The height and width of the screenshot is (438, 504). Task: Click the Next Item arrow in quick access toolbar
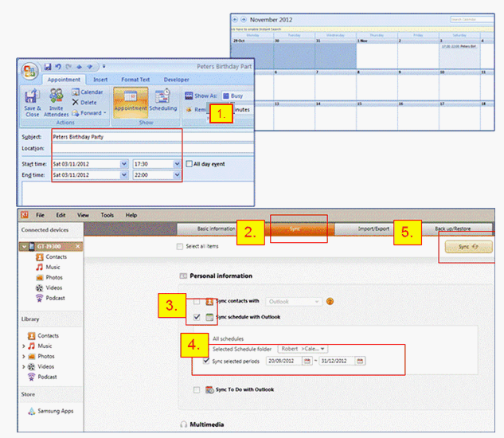(x=90, y=67)
